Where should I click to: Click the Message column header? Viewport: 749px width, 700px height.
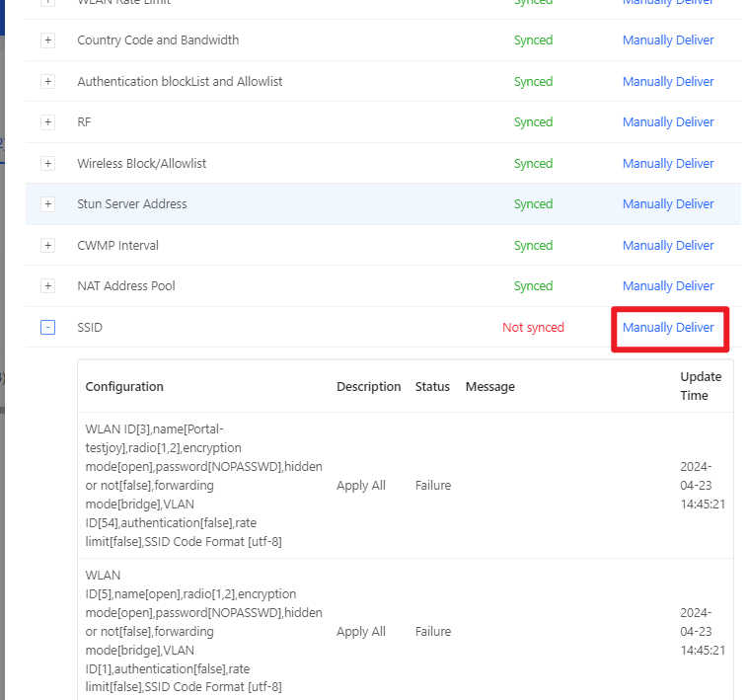click(x=490, y=387)
